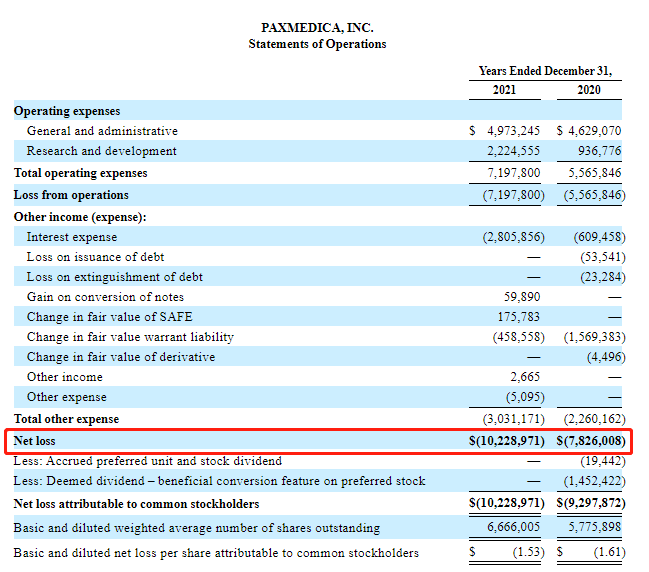Select the value 175,783
The width and height of the screenshot is (649, 572).
click(x=519, y=317)
